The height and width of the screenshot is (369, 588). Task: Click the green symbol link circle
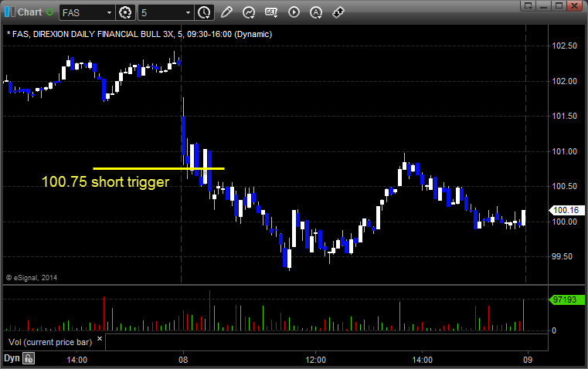click(49, 12)
